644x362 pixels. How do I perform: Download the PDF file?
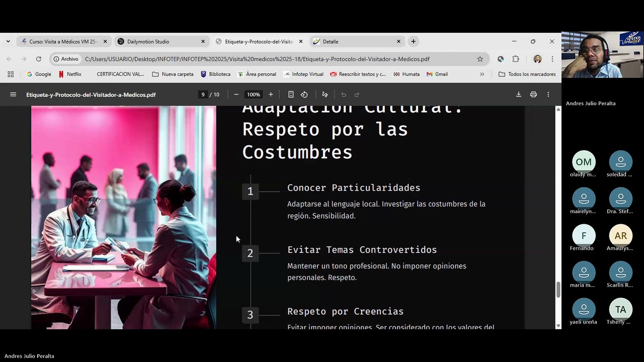518,95
